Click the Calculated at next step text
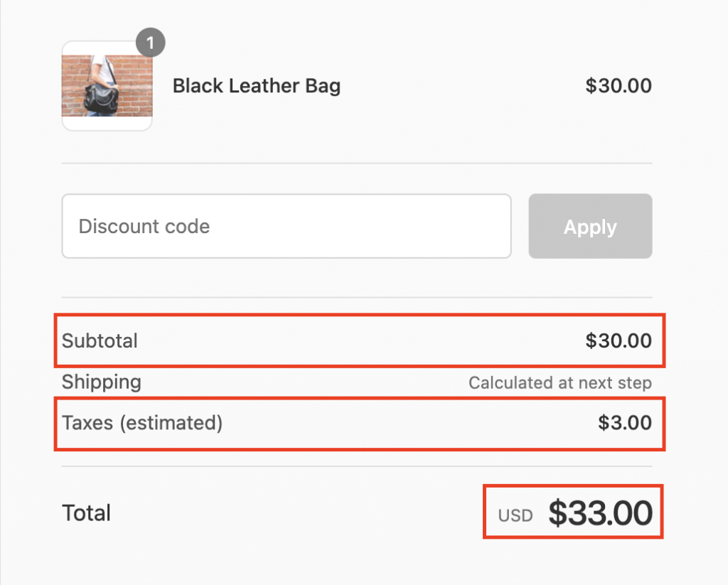The height and width of the screenshot is (585, 728). point(560,383)
